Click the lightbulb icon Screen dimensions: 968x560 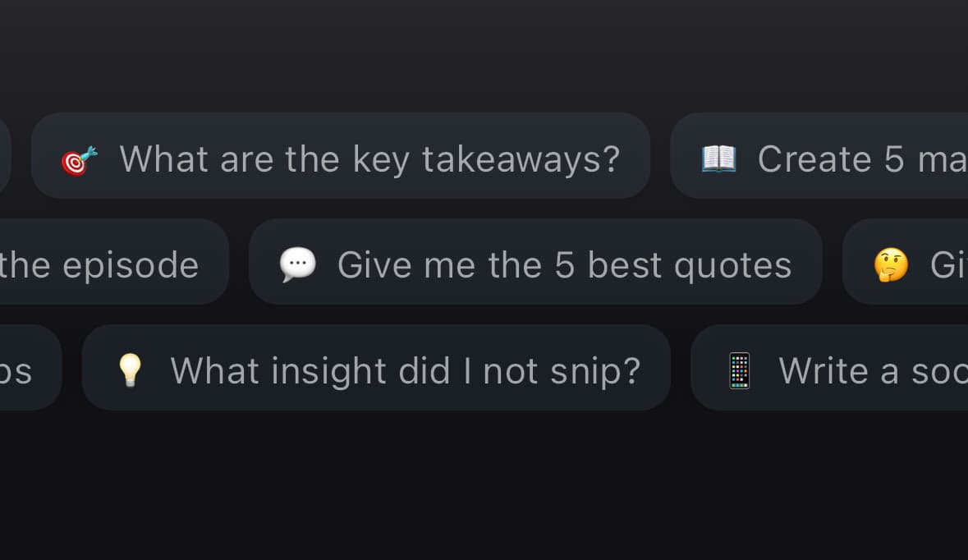130,370
